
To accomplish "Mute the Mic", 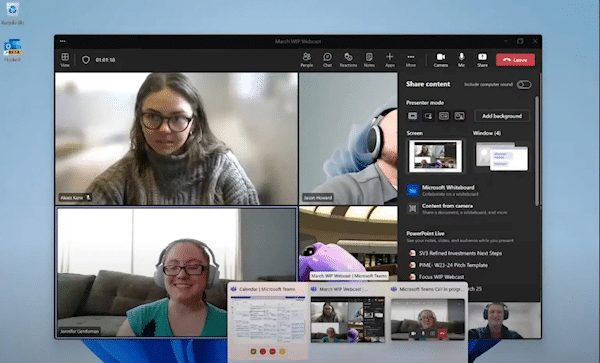I will click(461, 60).
